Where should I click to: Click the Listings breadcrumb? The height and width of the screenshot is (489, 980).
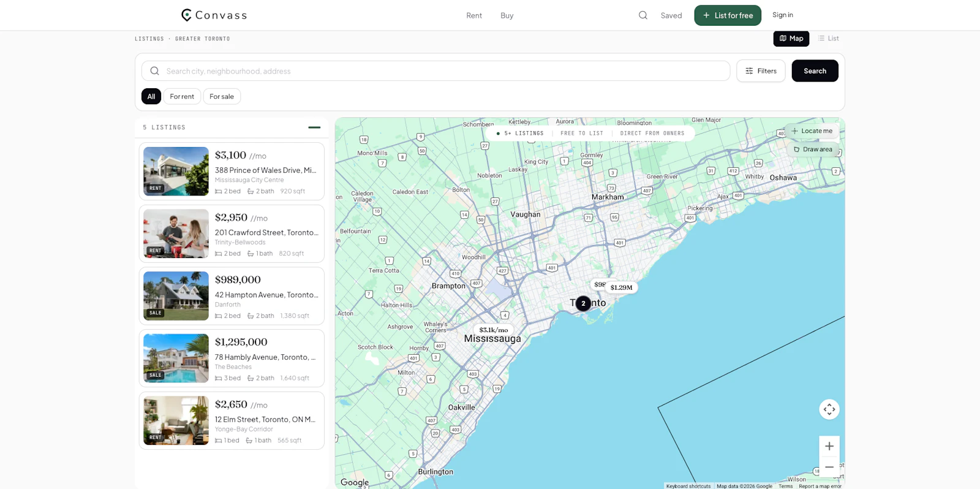point(149,39)
